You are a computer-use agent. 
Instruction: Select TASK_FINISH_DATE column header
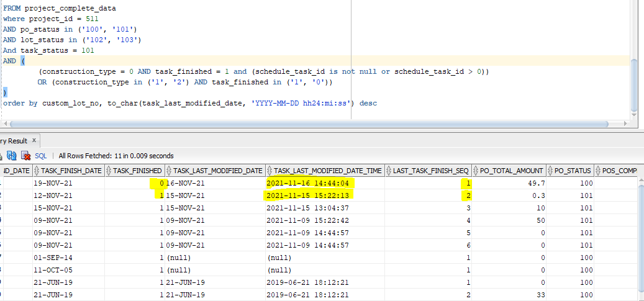68,171
